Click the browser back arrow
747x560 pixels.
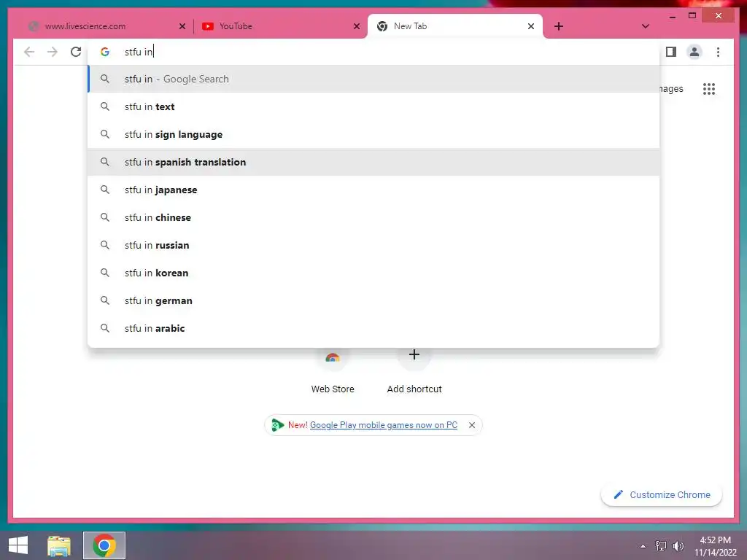click(29, 52)
